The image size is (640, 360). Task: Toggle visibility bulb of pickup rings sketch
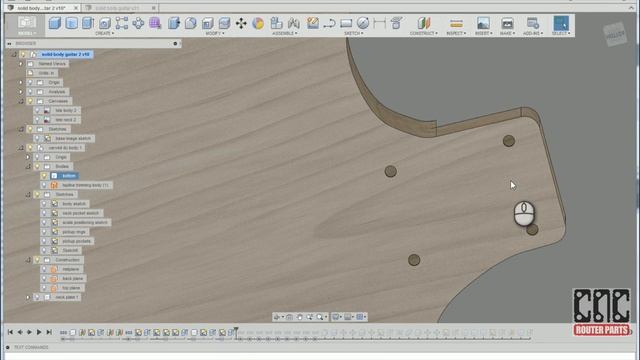pyautogui.click(x=44, y=232)
